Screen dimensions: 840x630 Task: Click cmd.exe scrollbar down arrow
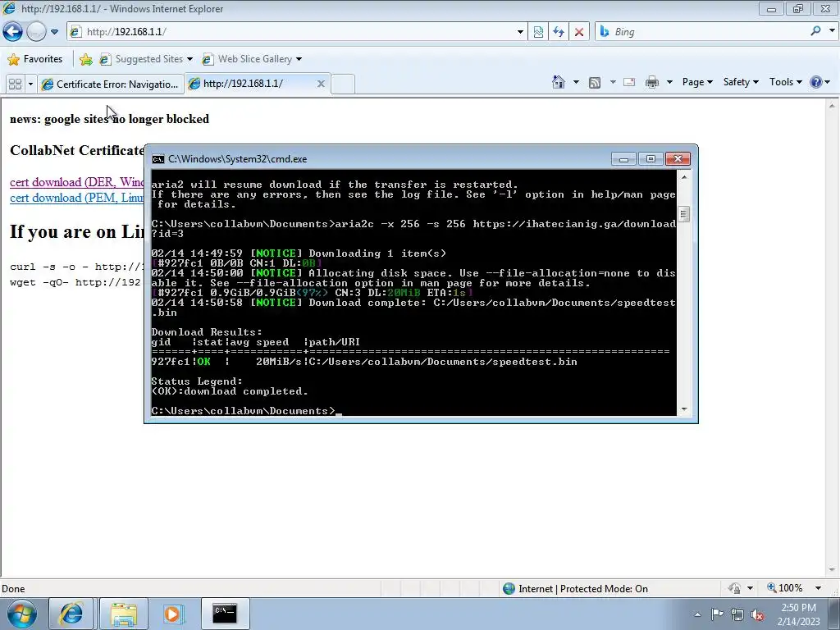coord(683,409)
